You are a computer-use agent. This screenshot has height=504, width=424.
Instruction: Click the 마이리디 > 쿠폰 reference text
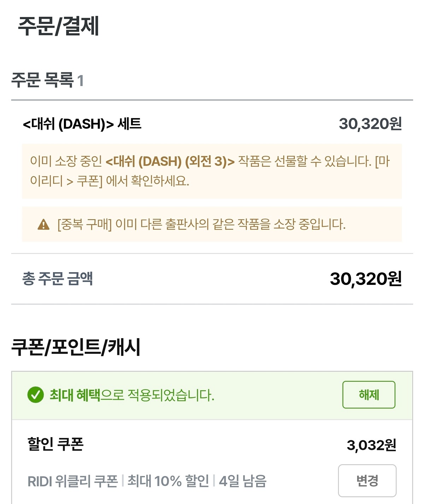66,181
